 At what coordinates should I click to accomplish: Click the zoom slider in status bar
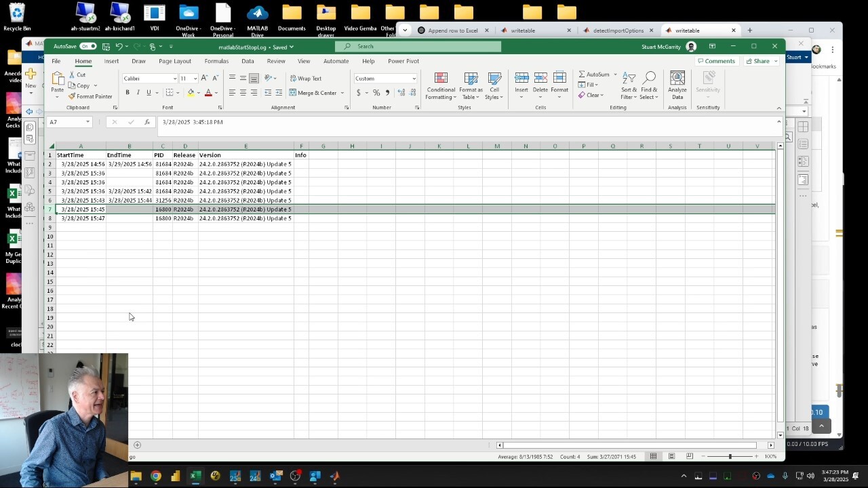[730, 456]
